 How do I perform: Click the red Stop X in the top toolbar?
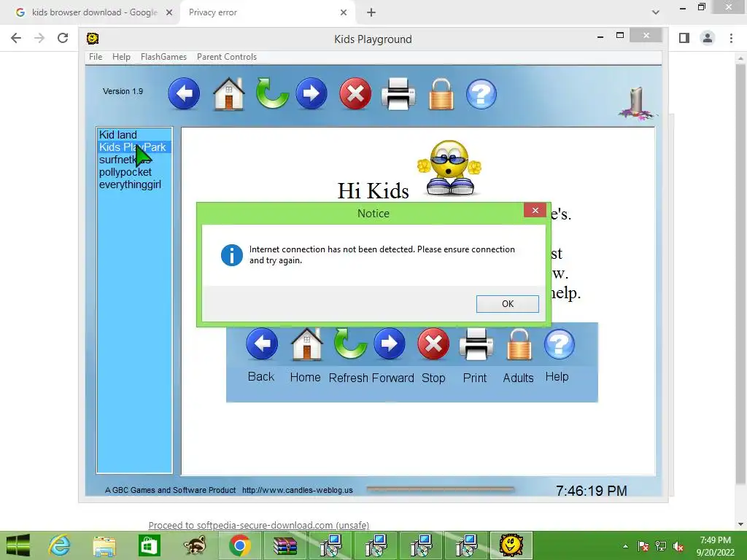(355, 93)
